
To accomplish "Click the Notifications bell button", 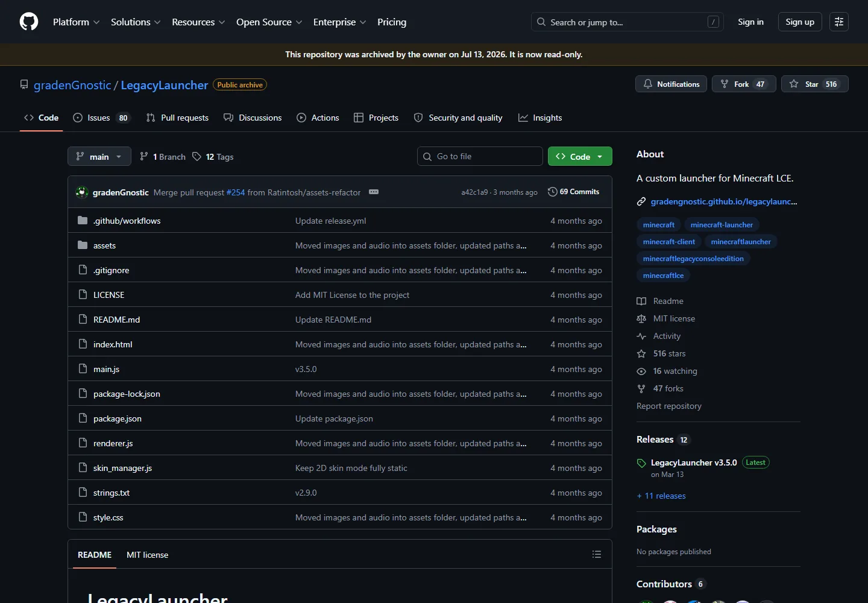I will [671, 84].
